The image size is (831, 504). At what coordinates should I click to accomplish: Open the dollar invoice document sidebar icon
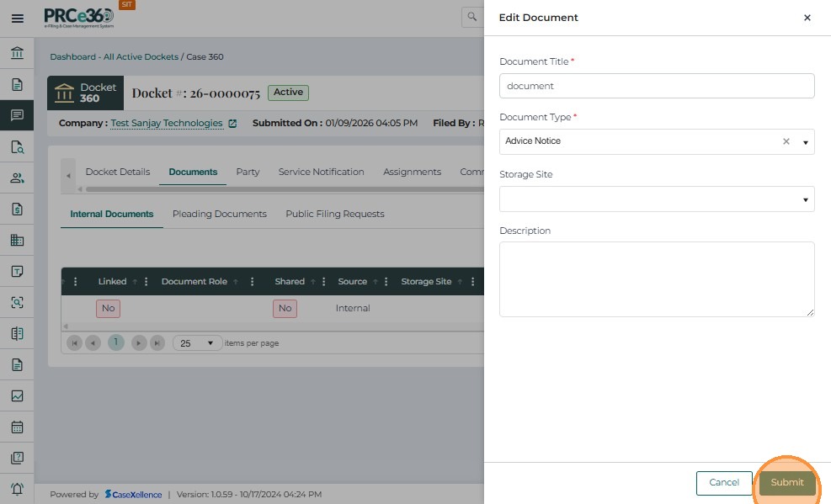click(17, 209)
